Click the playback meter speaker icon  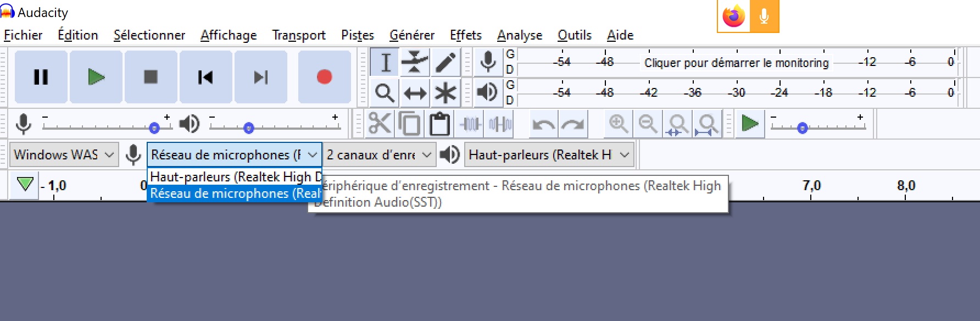pyautogui.click(x=488, y=92)
